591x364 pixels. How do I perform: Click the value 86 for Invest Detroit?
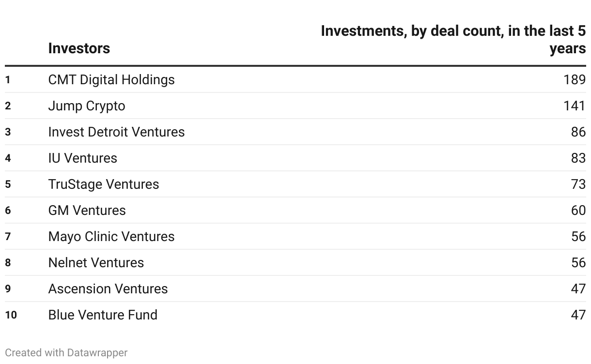click(x=578, y=132)
